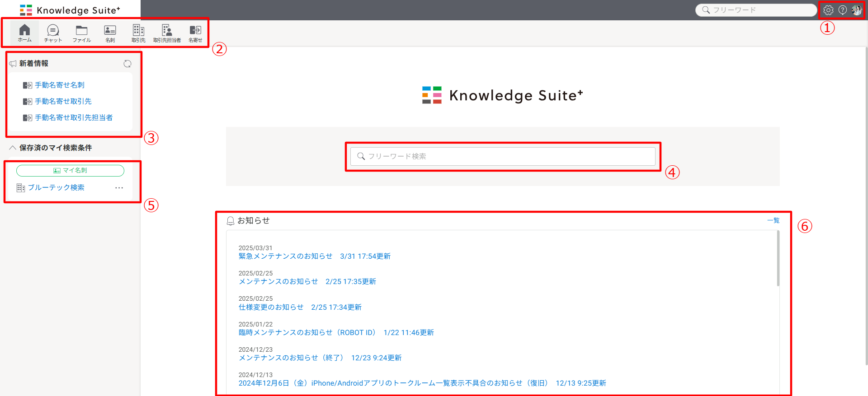Open the Name Merge (名寄せ) section
Screen dimensions: 868x396
pyautogui.click(x=195, y=33)
